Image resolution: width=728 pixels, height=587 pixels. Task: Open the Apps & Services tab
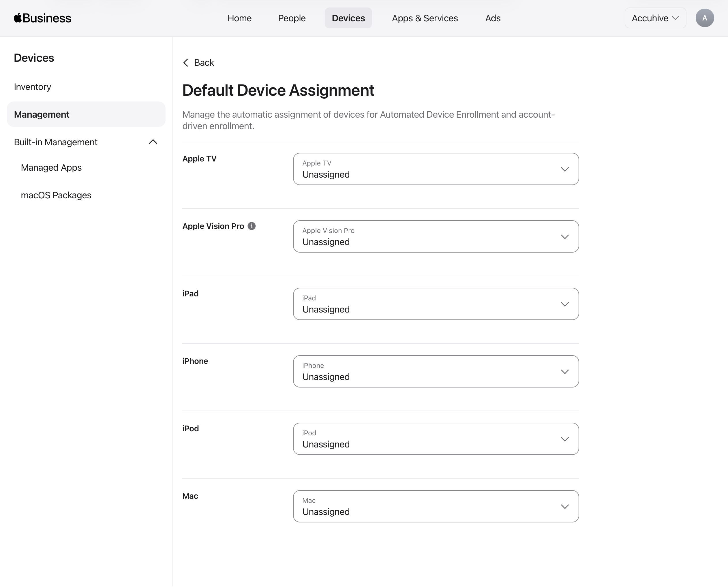(x=425, y=18)
